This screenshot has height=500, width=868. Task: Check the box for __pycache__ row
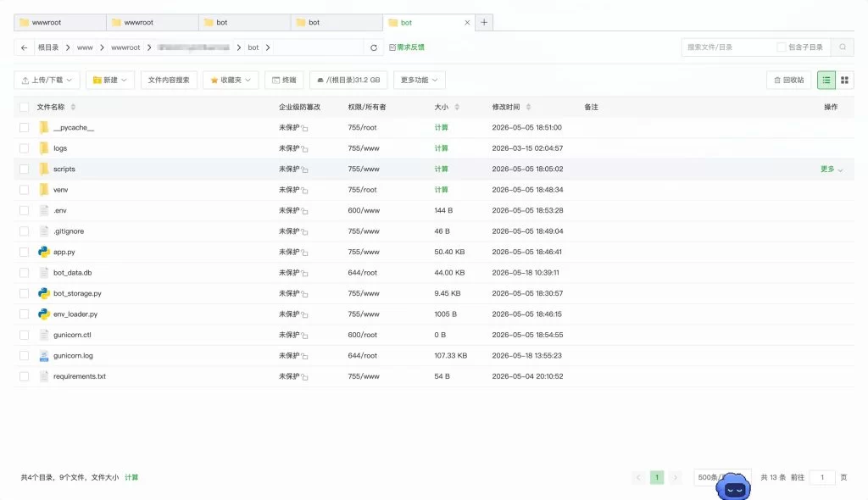click(24, 127)
